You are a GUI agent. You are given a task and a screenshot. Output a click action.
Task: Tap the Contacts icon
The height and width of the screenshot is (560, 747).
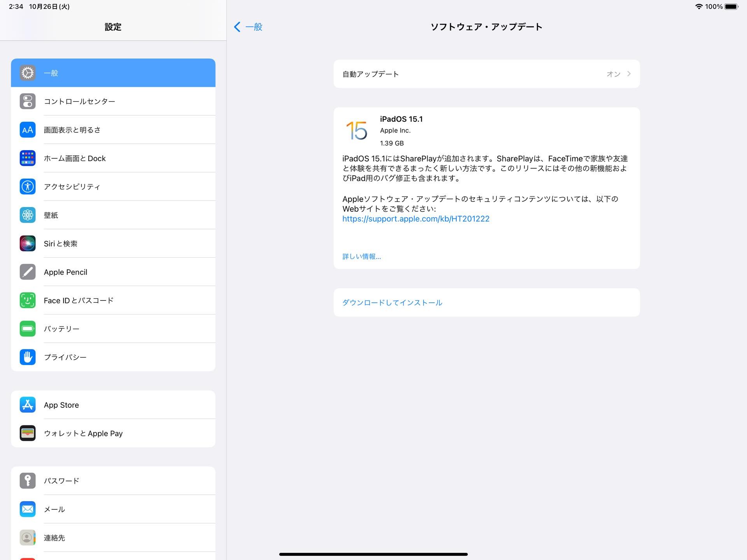pos(28,537)
